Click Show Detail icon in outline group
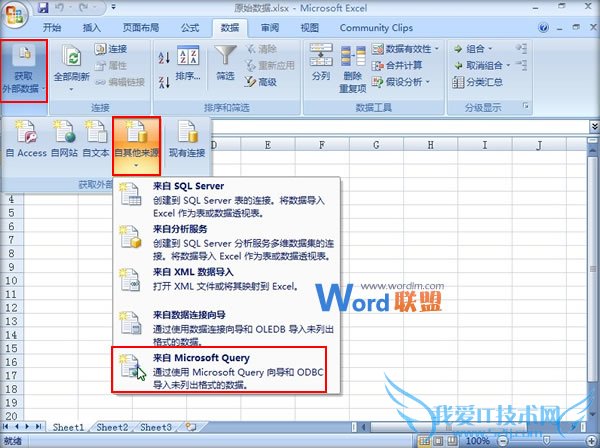The height and width of the screenshot is (448, 600). coord(521,48)
